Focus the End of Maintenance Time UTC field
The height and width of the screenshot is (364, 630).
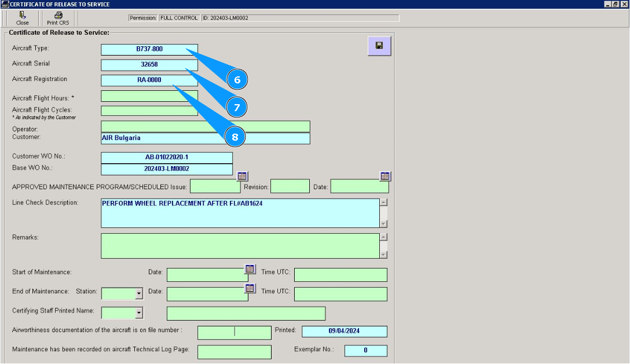340,294
